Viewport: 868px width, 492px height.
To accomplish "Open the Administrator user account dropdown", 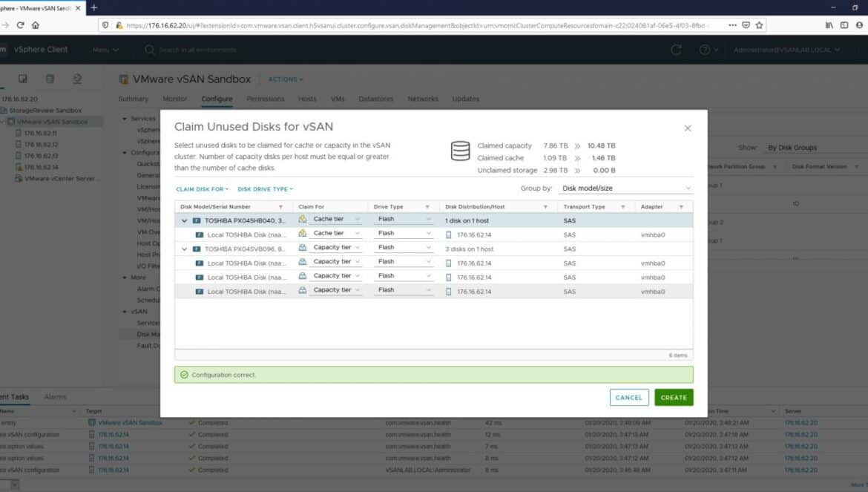I will point(786,50).
